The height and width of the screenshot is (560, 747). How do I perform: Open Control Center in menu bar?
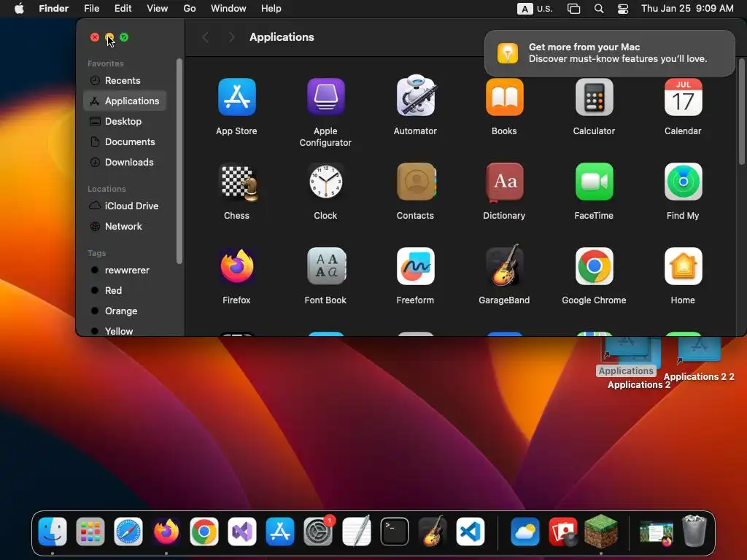click(x=623, y=9)
